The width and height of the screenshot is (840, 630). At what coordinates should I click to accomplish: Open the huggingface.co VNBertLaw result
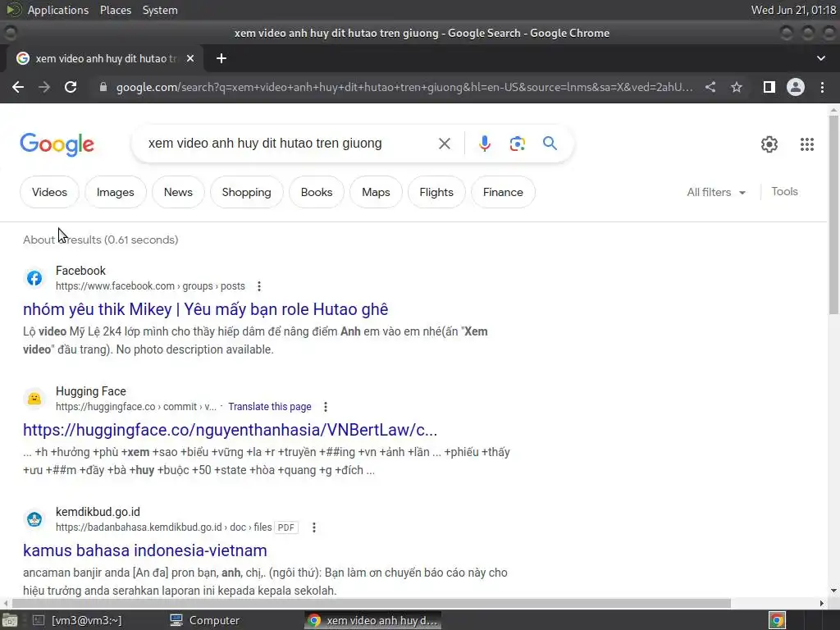tap(230, 430)
